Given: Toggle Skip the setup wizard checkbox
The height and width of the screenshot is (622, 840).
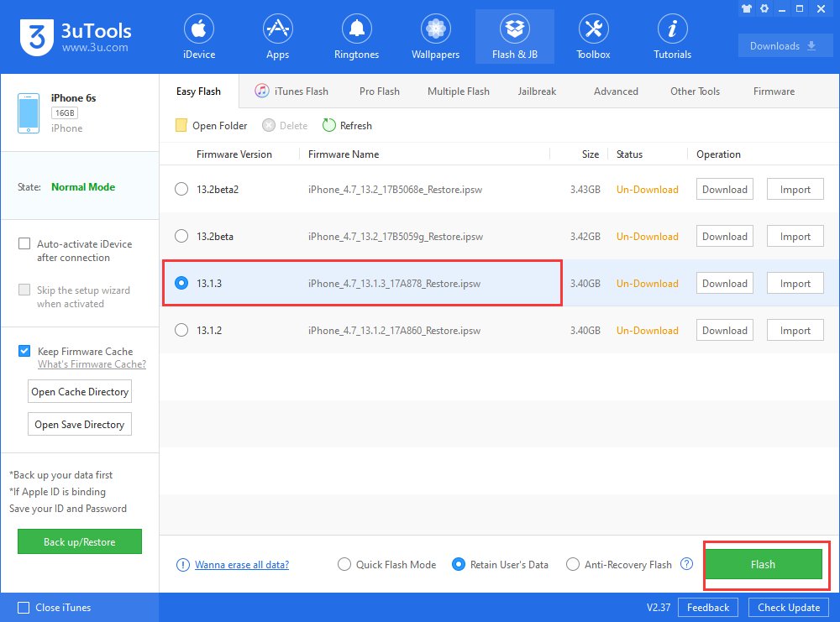Looking at the screenshot, I should (x=24, y=290).
